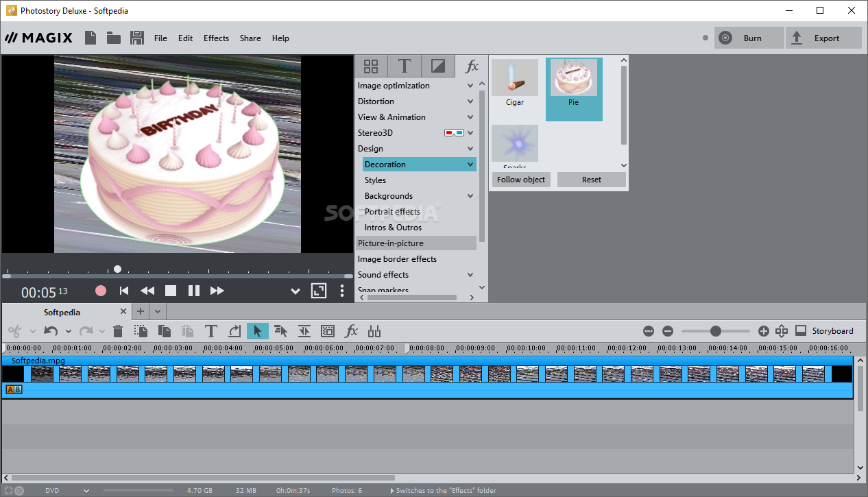Select the fx effects tab in media pool

click(472, 66)
